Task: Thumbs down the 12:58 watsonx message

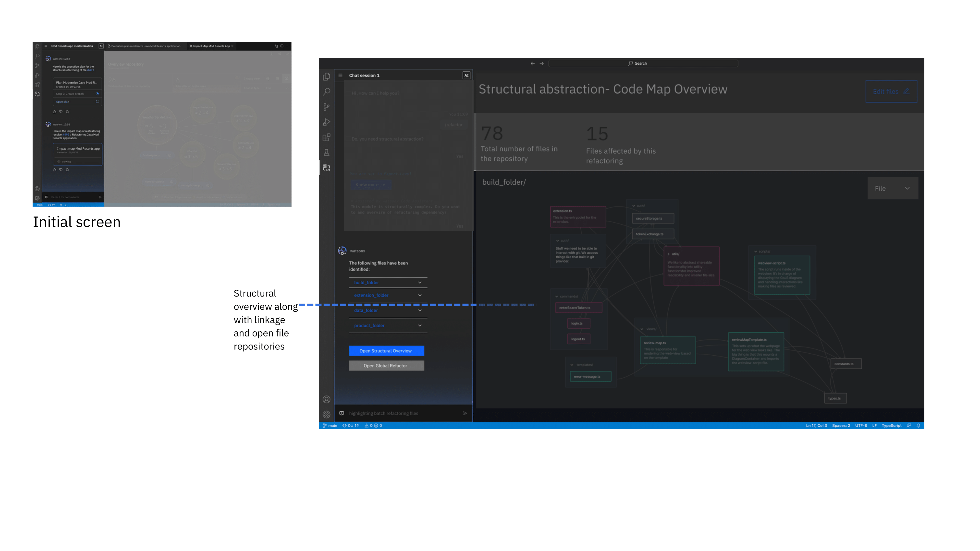Action: coord(61,170)
